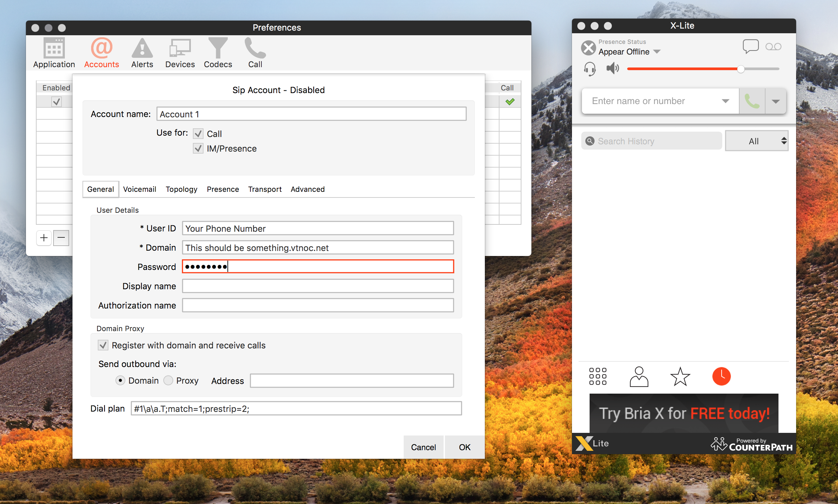Expand the name or number history dropdown arrow
Screen dimensions: 838x504
click(x=725, y=101)
